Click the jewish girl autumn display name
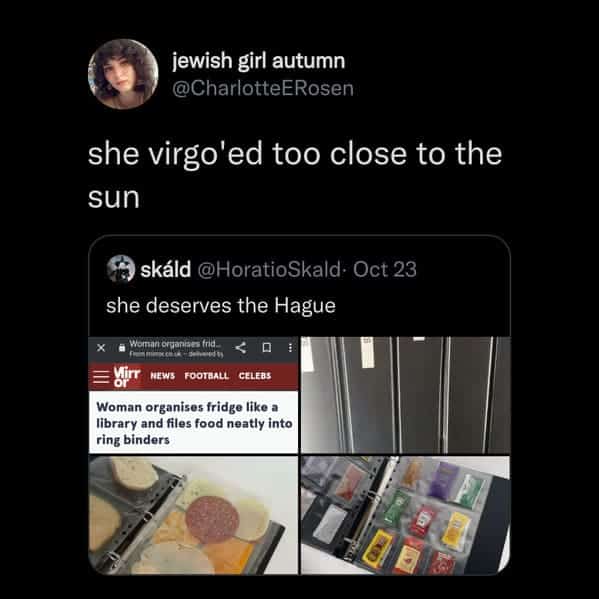Image resolution: width=599 pixels, height=599 pixels. pyautogui.click(x=259, y=61)
